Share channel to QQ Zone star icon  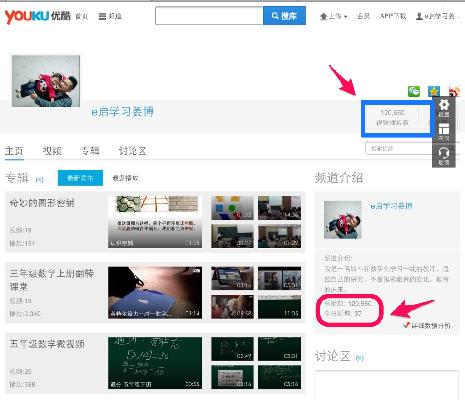tap(434, 91)
